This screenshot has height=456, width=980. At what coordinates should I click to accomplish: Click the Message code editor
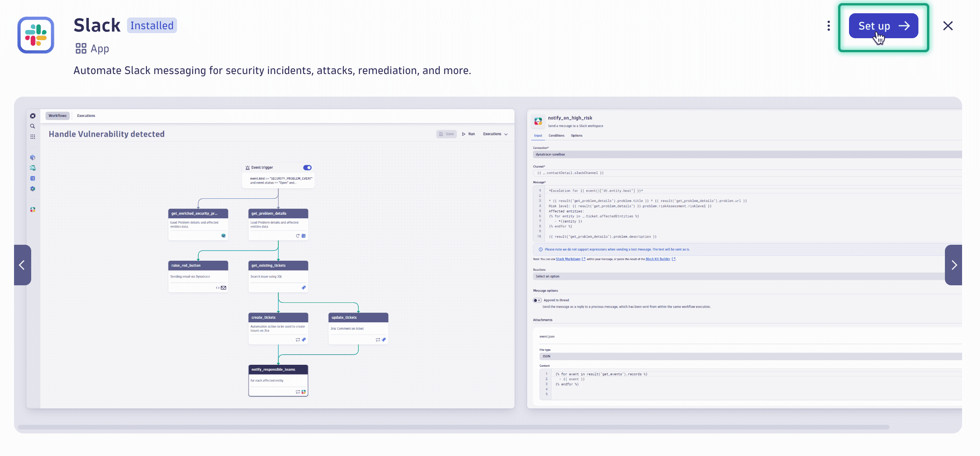[747, 214]
